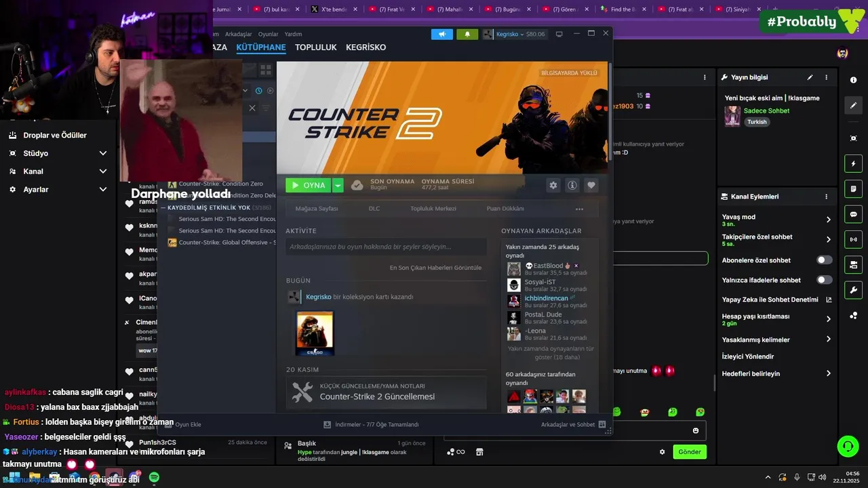Click broadcast signal icon in sidebar
Image resolution: width=868 pixels, height=488 pixels.
853,239
